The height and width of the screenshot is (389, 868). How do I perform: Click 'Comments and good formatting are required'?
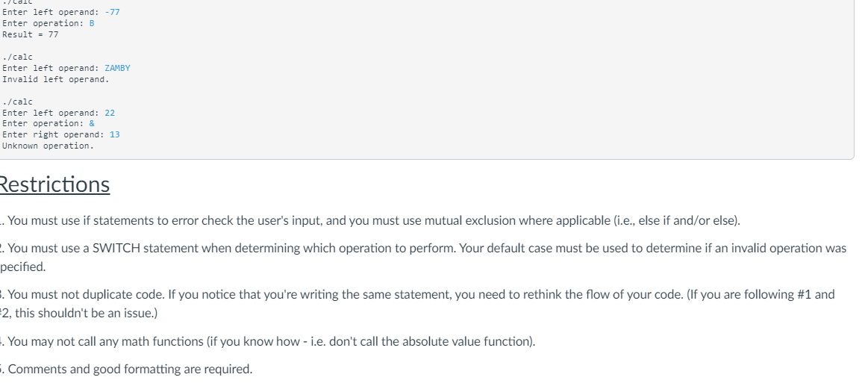[130, 369]
